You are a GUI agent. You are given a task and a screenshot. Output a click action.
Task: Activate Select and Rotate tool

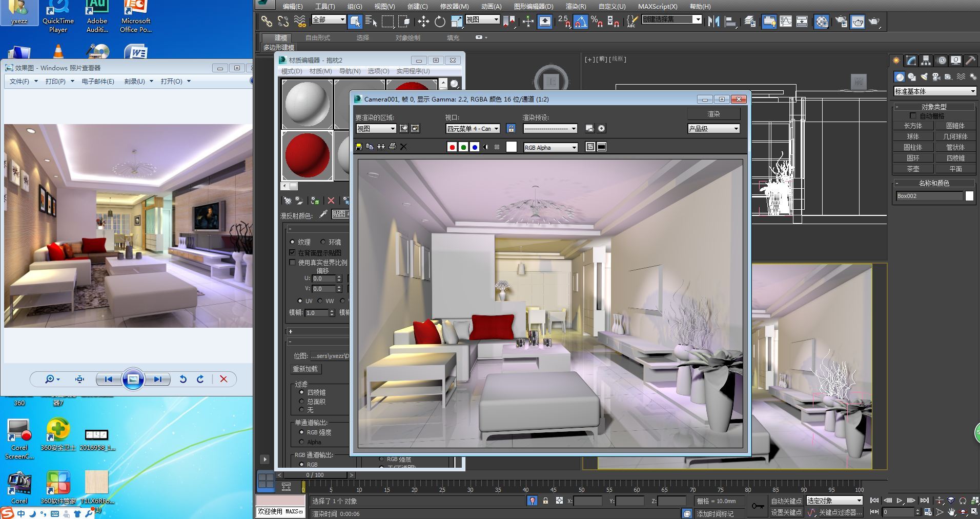[440, 21]
